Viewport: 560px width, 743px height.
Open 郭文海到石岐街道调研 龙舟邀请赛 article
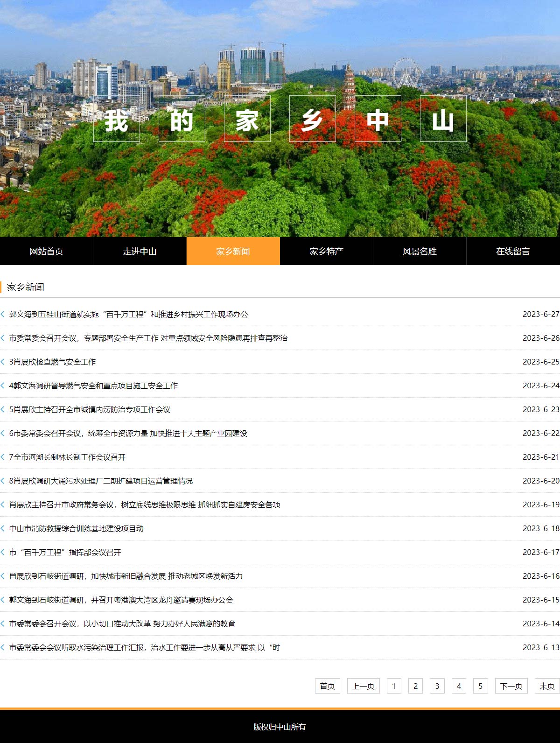tap(121, 600)
